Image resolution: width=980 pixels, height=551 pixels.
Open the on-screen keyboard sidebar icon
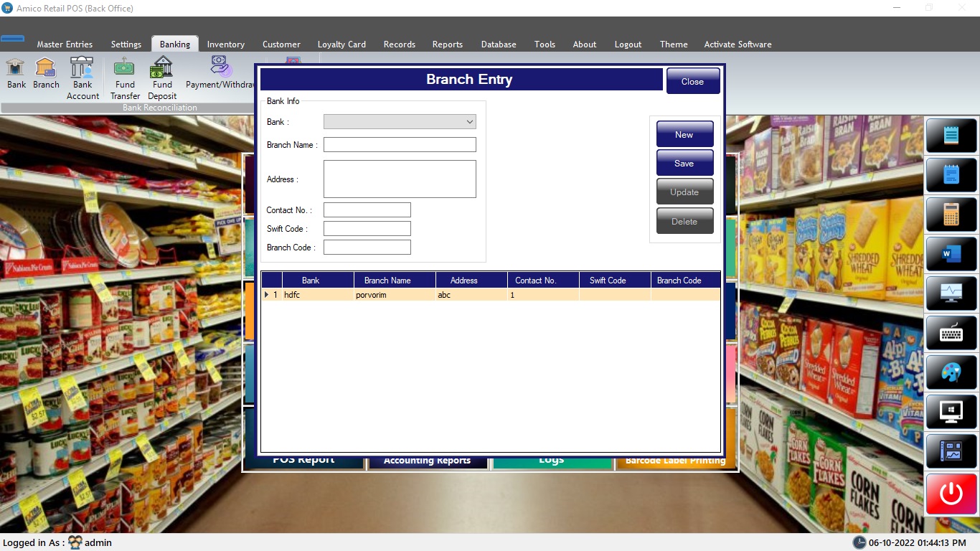pyautogui.click(x=951, y=333)
